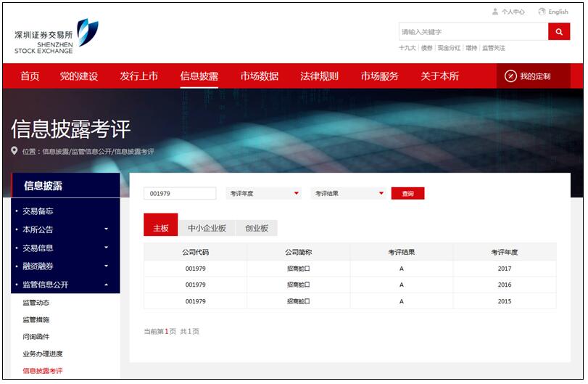
Task: Click the 债券 hot keyword link
Action: pyautogui.click(x=426, y=48)
